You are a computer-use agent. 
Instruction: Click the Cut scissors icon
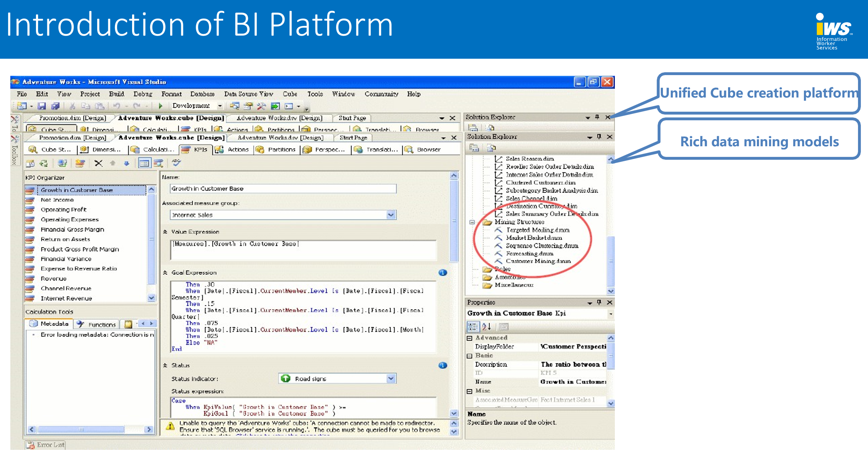(x=72, y=106)
